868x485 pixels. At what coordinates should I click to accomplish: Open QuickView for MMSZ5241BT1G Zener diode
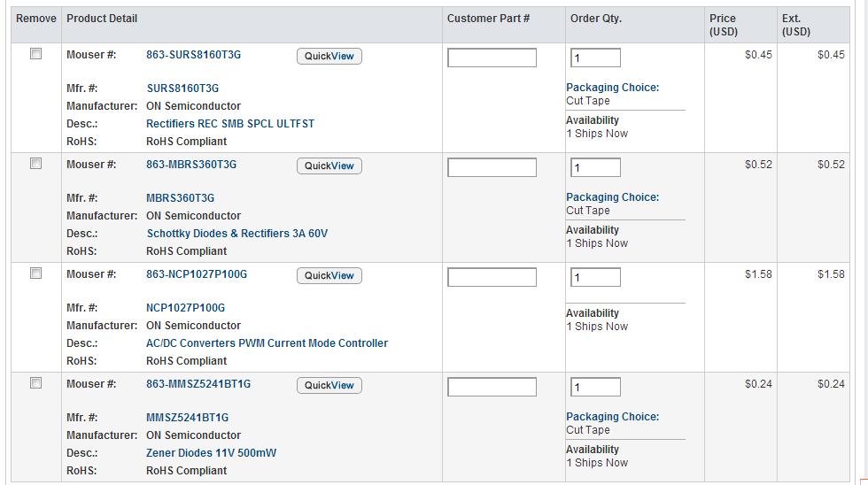329,386
